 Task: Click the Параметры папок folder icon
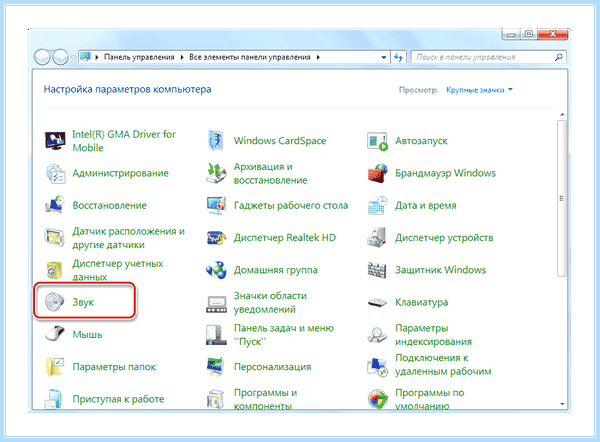pyautogui.click(x=55, y=367)
